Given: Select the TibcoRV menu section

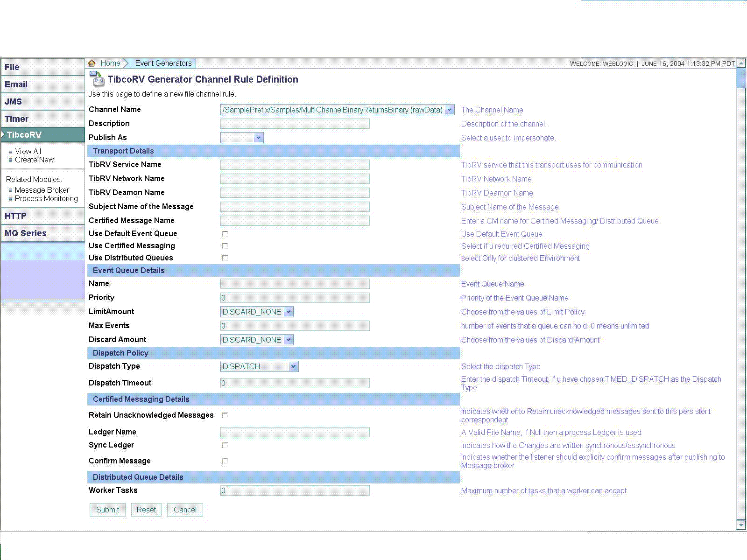Looking at the screenshot, I should 42,135.
